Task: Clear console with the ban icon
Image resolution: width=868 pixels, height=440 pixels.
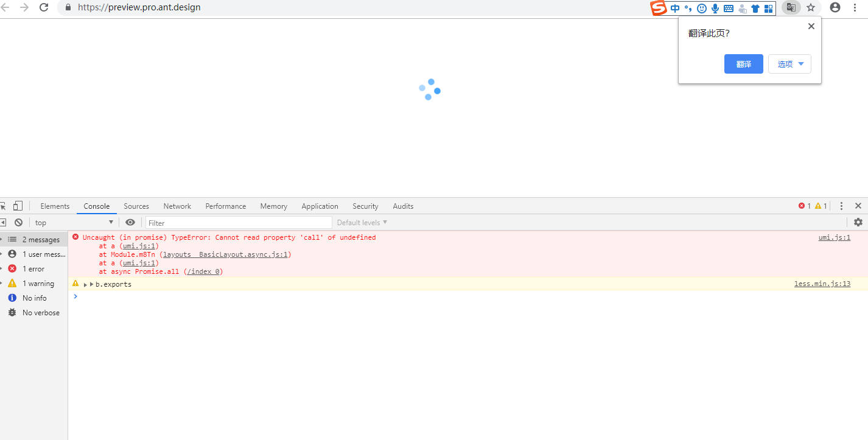Action: pyautogui.click(x=19, y=222)
